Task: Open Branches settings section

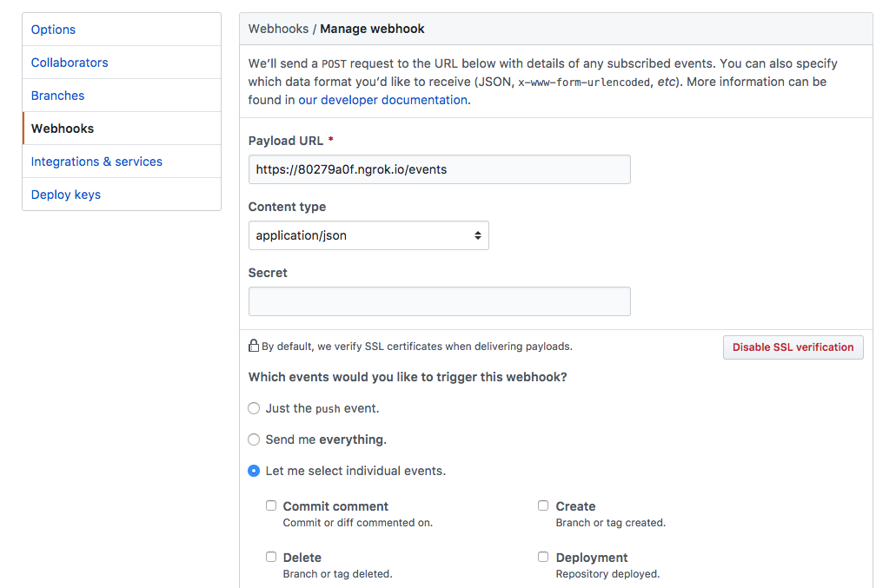Action: click(57, 96)
